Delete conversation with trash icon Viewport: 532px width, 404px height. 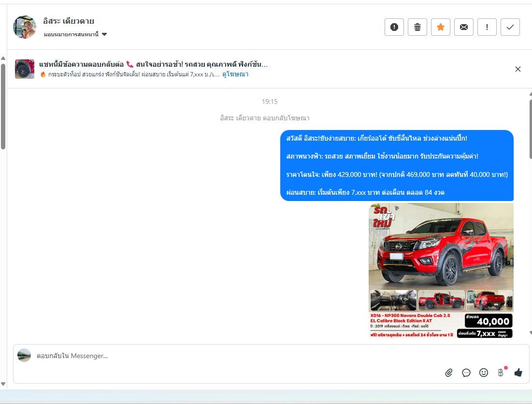pyautogui.click(x=417, y=27)
